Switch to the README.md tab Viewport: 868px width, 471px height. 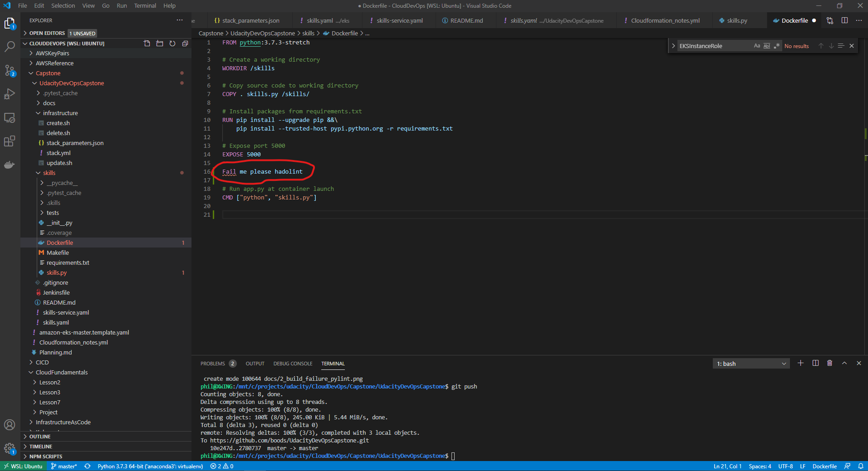[466, 20]
